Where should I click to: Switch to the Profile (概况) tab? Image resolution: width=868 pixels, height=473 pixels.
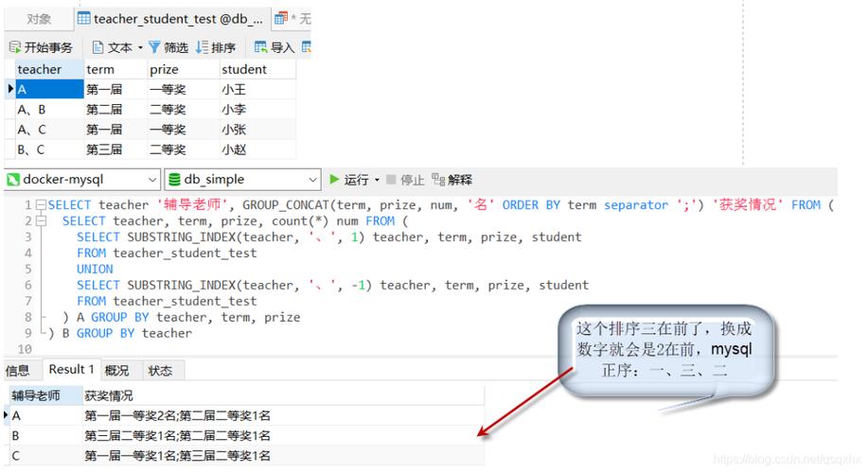click(116, 370)
